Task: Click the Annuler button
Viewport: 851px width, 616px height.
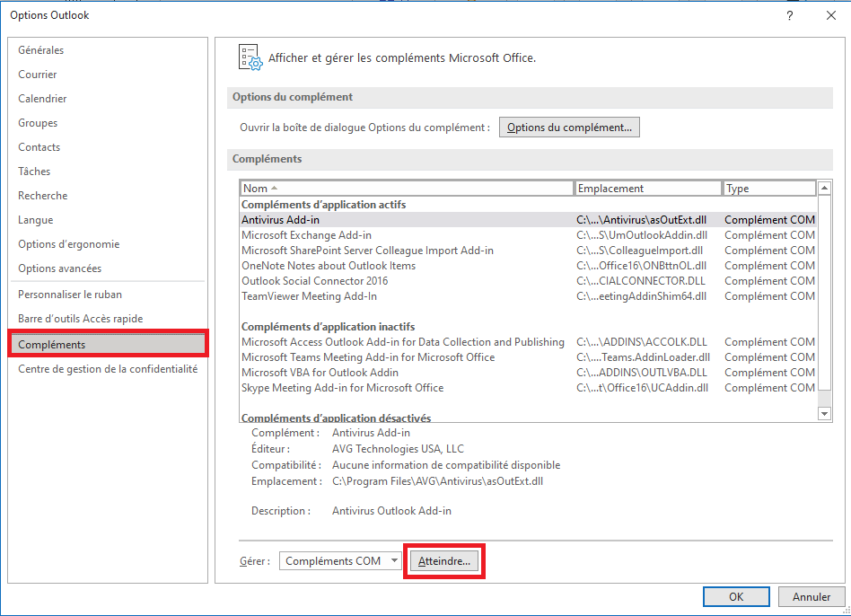Action: pyautogui.click(x=812, y=596)
